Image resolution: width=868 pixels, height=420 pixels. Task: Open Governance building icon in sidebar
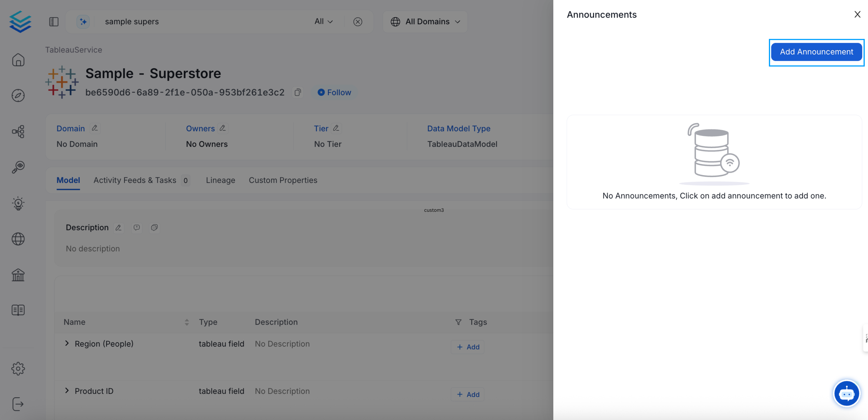[x=18, y=275]
